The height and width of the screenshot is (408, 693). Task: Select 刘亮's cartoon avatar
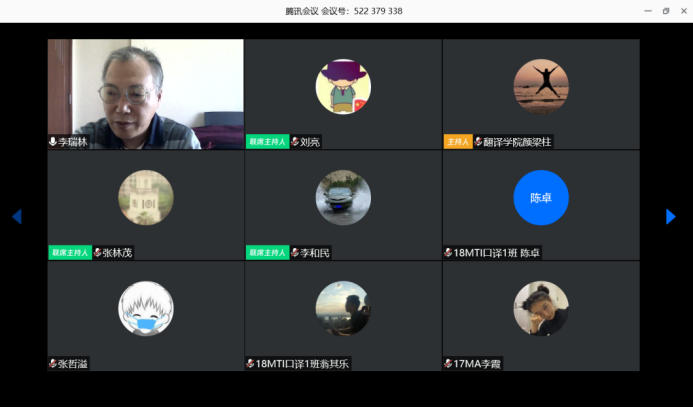point(343,87)
